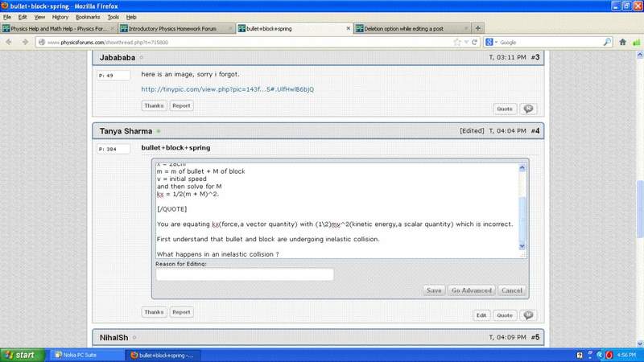The width and height of the screenshot is (644, 362).
Task: Click the help question mark tray icon
Action: pos(580,355)
